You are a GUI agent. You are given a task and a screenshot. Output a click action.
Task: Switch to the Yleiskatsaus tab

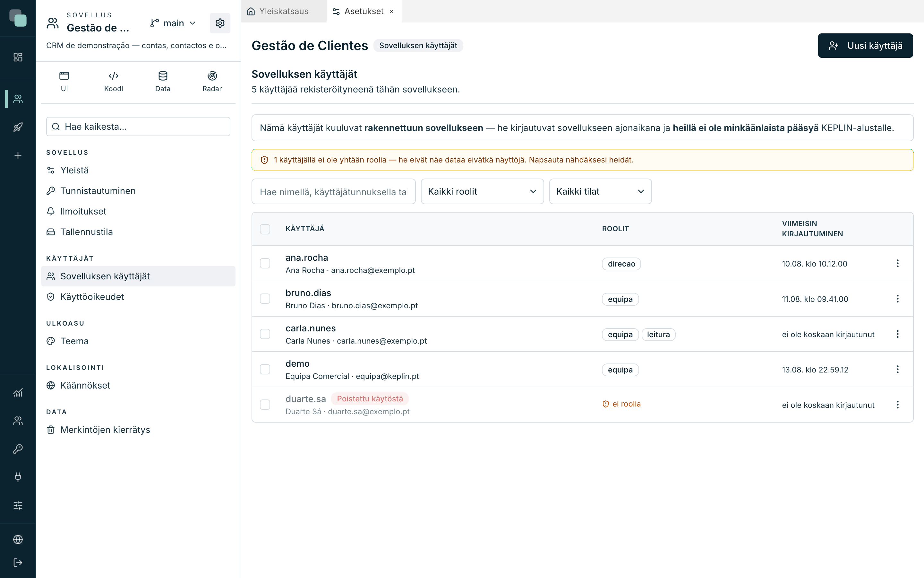pos(284,12)
